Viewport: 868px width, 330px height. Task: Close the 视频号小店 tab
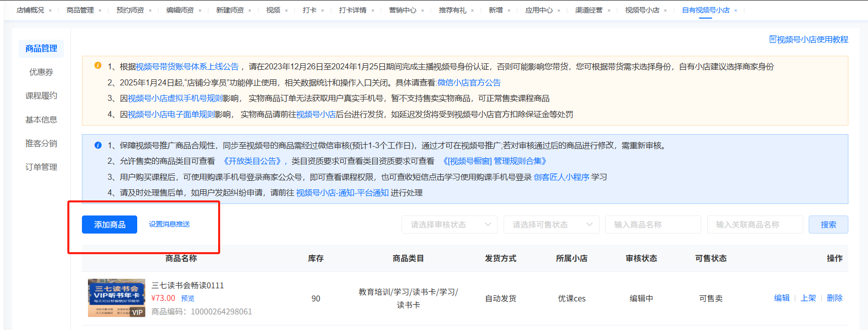(665, 11)
